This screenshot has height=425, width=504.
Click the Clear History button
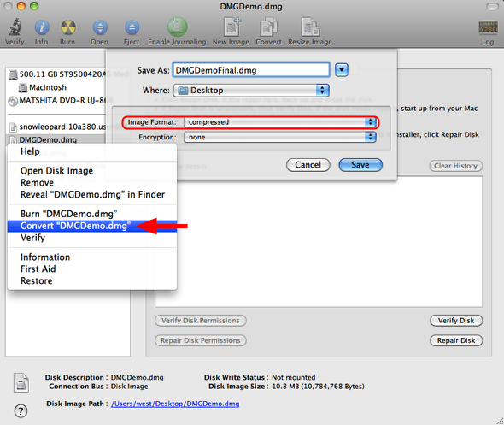coord(456,166)
